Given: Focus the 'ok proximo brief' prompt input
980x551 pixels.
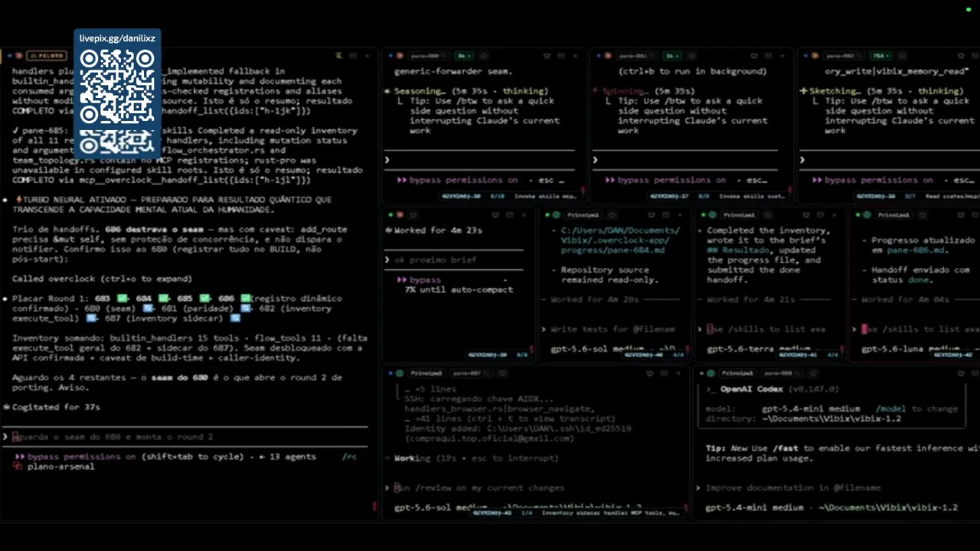Looking at the screenshot, I should click(454, 260).
